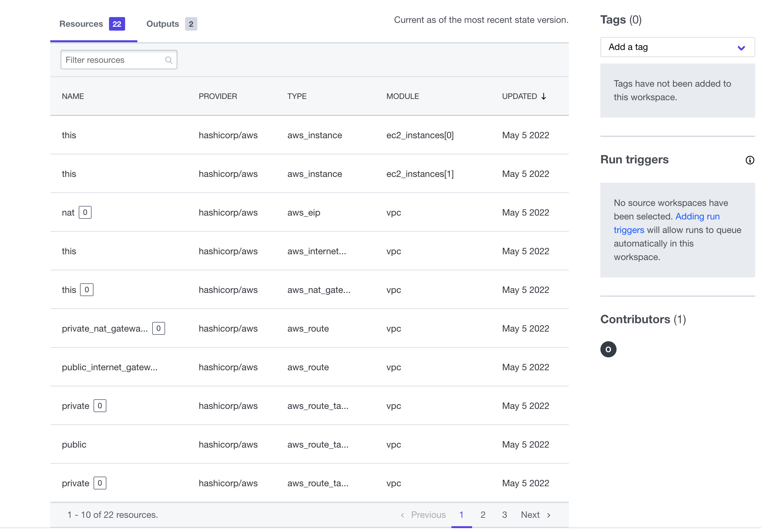
Task: Sort resources by the NAME column header
Action: coord(73,96)
